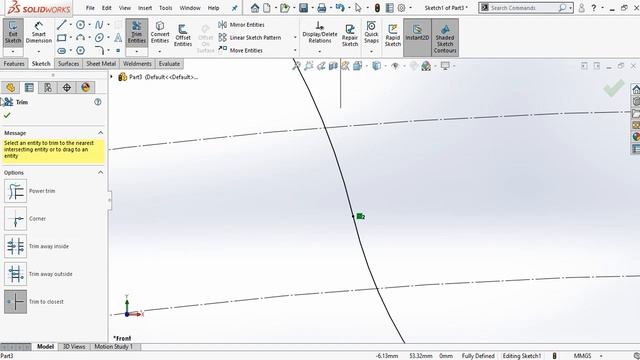This screenshot has width=640, height=360.
Task: Accept sketch with the corner confirmation checkmark
Action: (614, 88)
